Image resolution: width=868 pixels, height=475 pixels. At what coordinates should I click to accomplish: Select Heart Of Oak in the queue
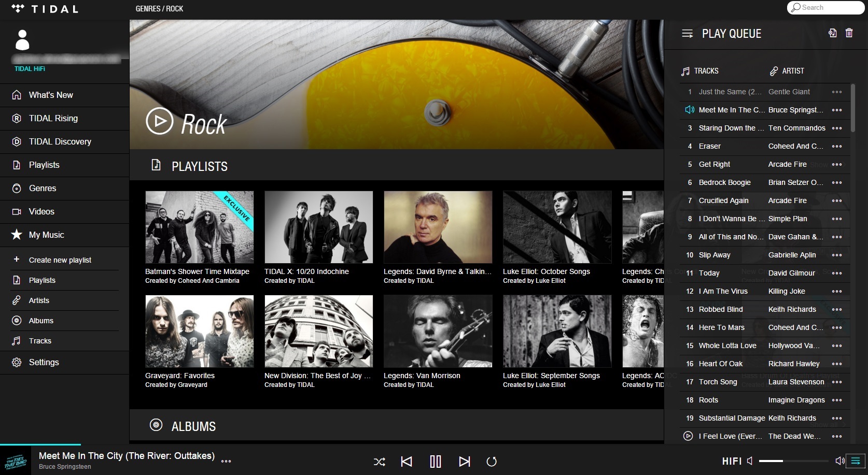721,364
